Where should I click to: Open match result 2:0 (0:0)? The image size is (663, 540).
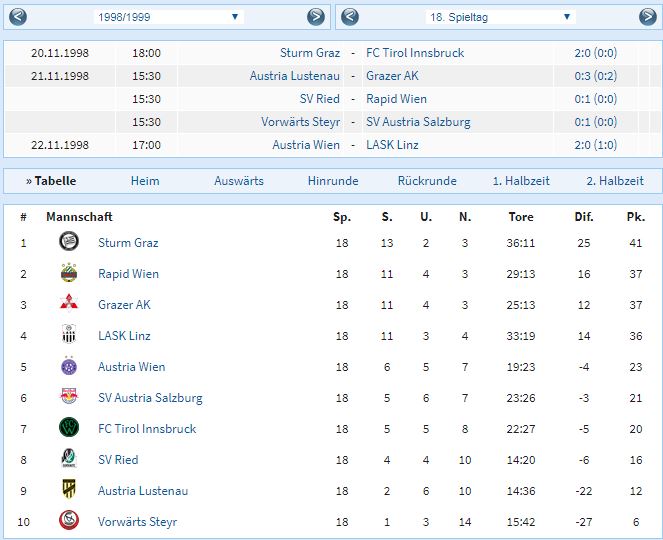click(595, 53)
